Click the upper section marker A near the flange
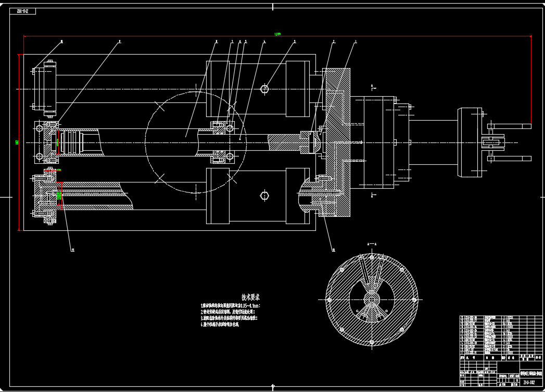The image size is (545, 392). point(372,85)
